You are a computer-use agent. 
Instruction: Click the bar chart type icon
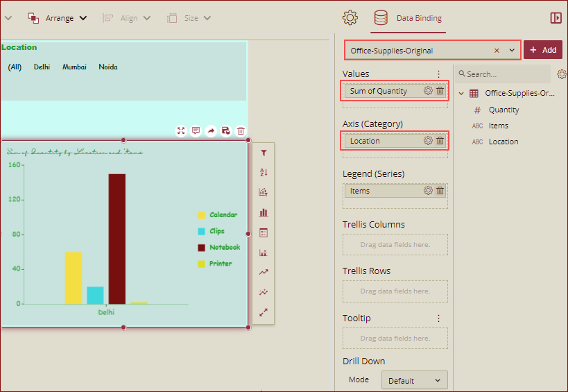pos(264,212)
